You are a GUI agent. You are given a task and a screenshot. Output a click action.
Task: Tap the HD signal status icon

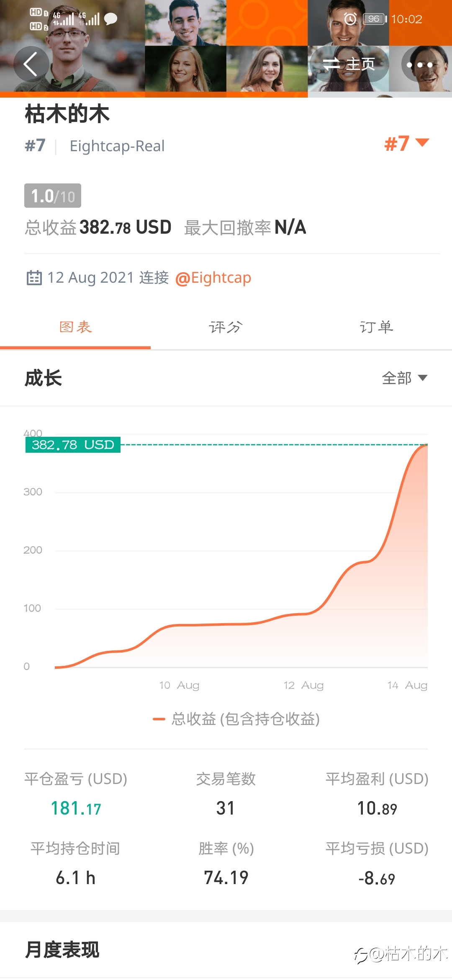[39, 19]
